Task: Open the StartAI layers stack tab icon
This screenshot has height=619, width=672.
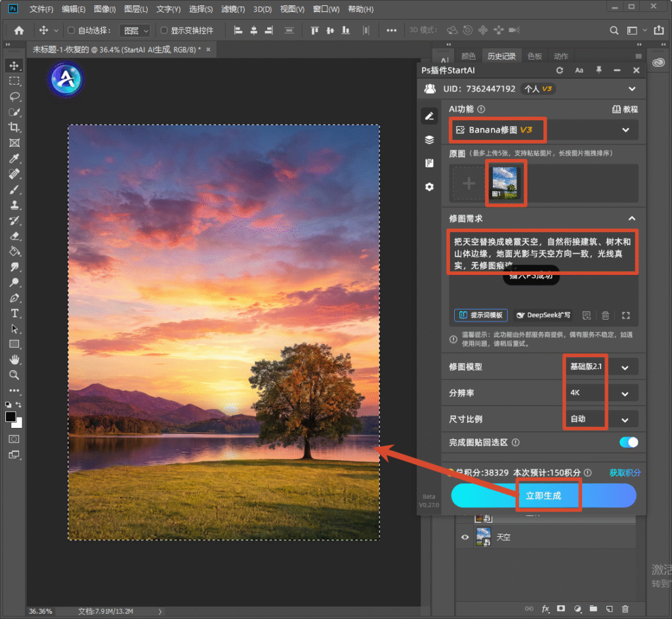Action: (429, 140)
